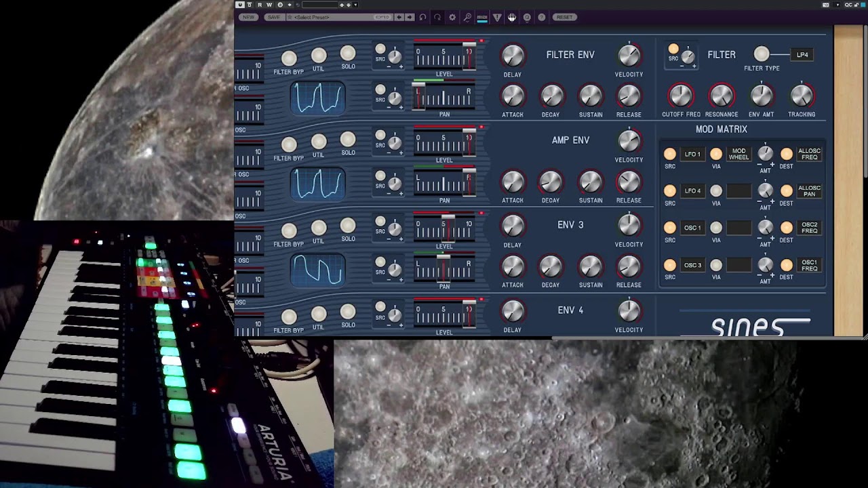Click the AMP ENV Release knob
This screenshot has width=868, height=488.
(629, 182)
